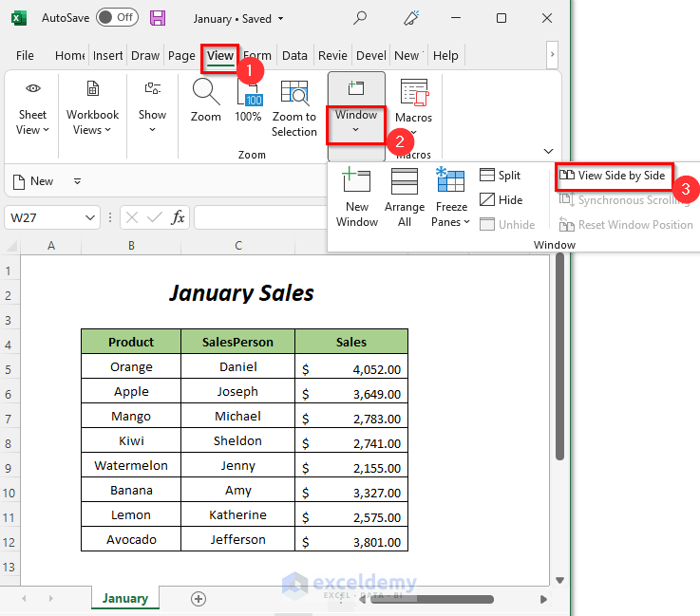Screen dimensions: 700x616
Task: Click the Split option
Action: [x=501, y=176]
